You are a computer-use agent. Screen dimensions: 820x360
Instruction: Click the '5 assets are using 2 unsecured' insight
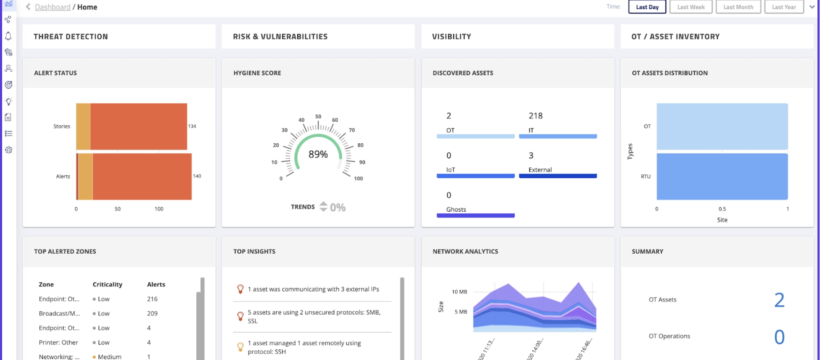click(314, 316)
